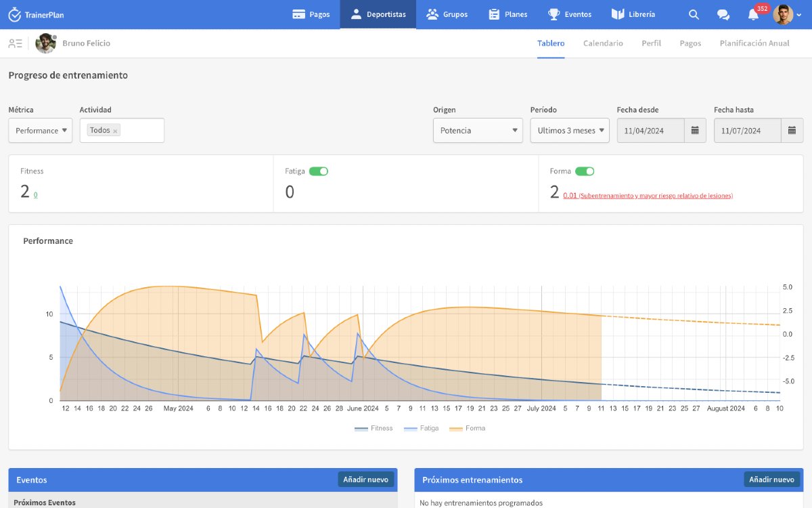
Task: Click the Bruno Felicio name
Action: [86, 43]
